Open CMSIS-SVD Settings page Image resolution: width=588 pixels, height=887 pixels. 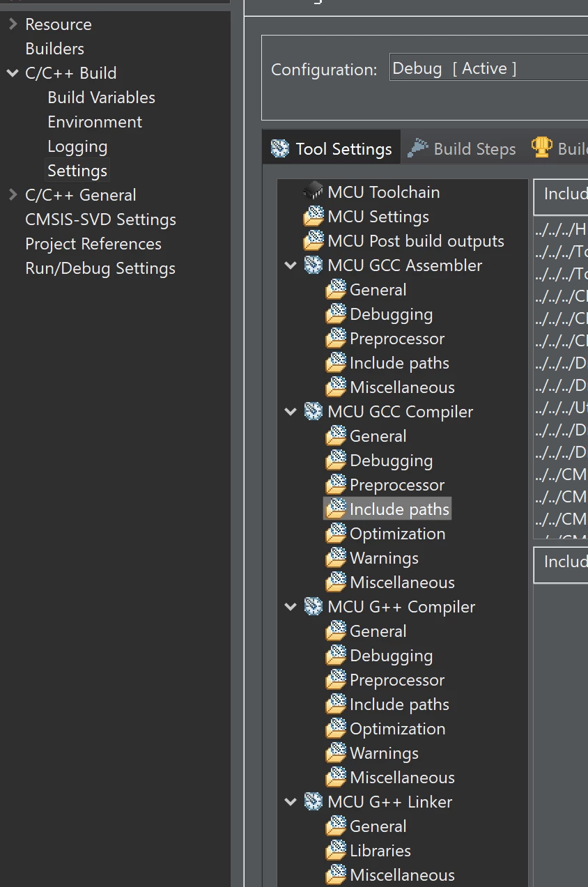100,219
